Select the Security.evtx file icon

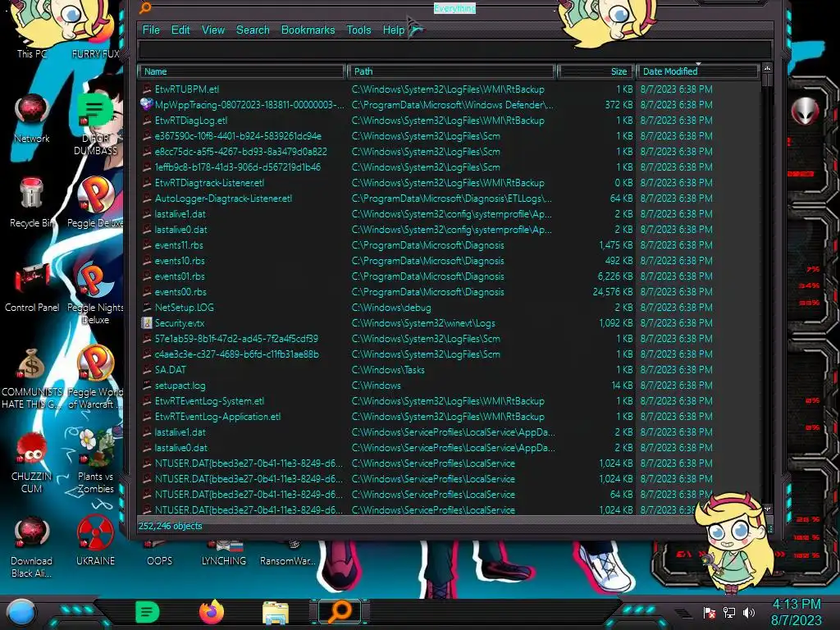pyautogui.click(x=146, y=323)
